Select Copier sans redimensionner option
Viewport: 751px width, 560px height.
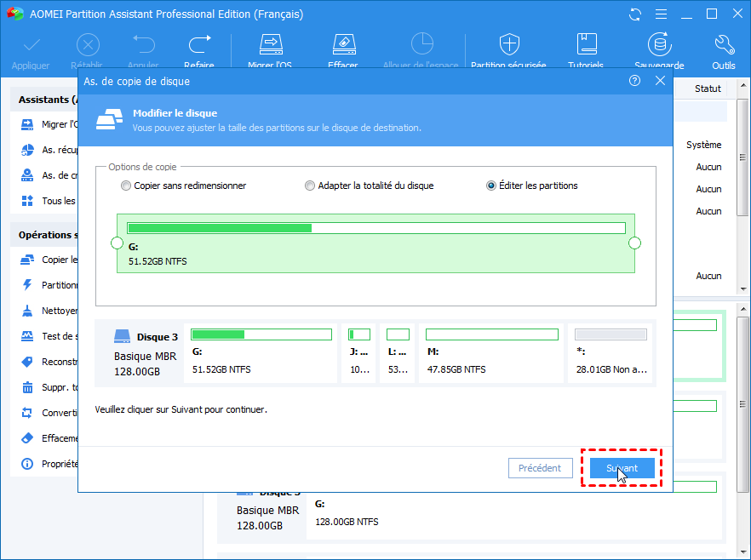(x=183, y=186)
